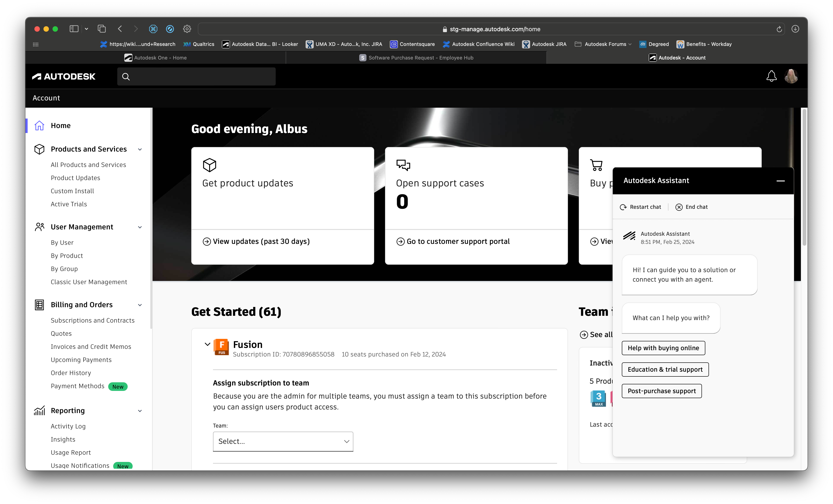Click the Reporting chart icon
Image resolution: width=833 pixels, height=504 pixels.
pyautogui.click(x=40, y=411)
